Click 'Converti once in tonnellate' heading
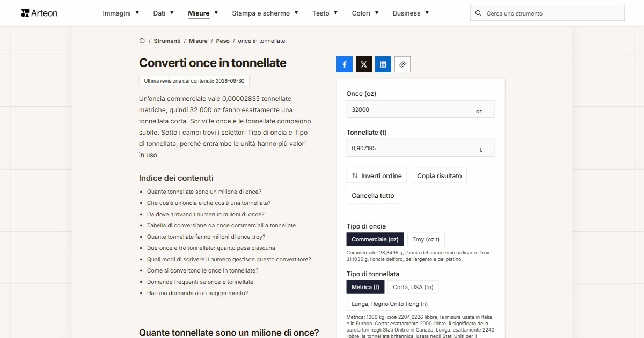The width and height of the screenshot is (644, 338). (x=213, y=63)
